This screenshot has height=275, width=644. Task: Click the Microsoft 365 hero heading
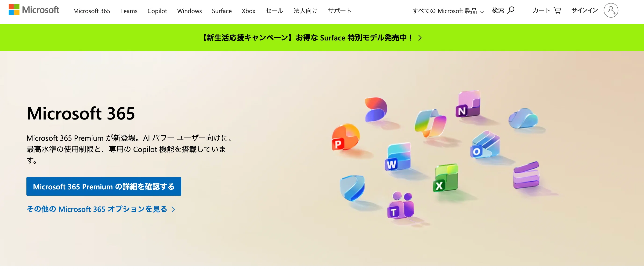[81, 113]
